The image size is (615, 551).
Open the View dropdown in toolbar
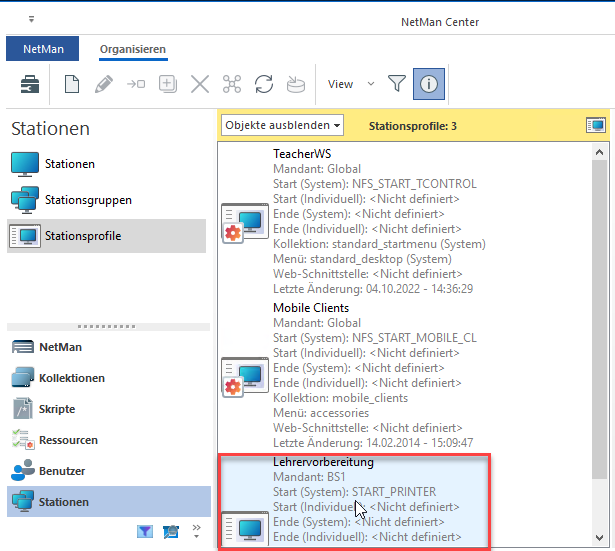(x=350, y=85)
